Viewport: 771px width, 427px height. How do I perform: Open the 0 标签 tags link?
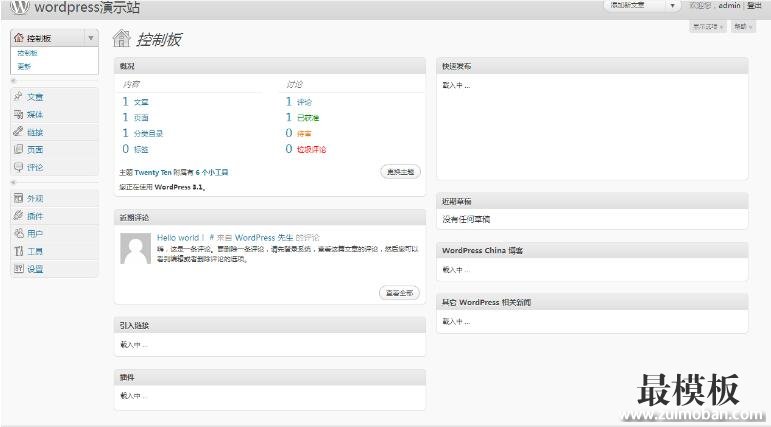(x=135, y=149)
